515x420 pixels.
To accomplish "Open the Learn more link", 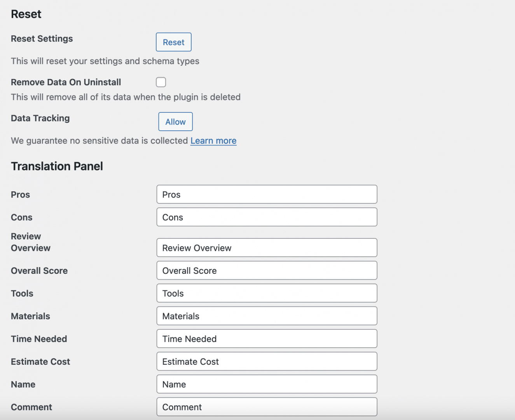I will pos(213,141).
